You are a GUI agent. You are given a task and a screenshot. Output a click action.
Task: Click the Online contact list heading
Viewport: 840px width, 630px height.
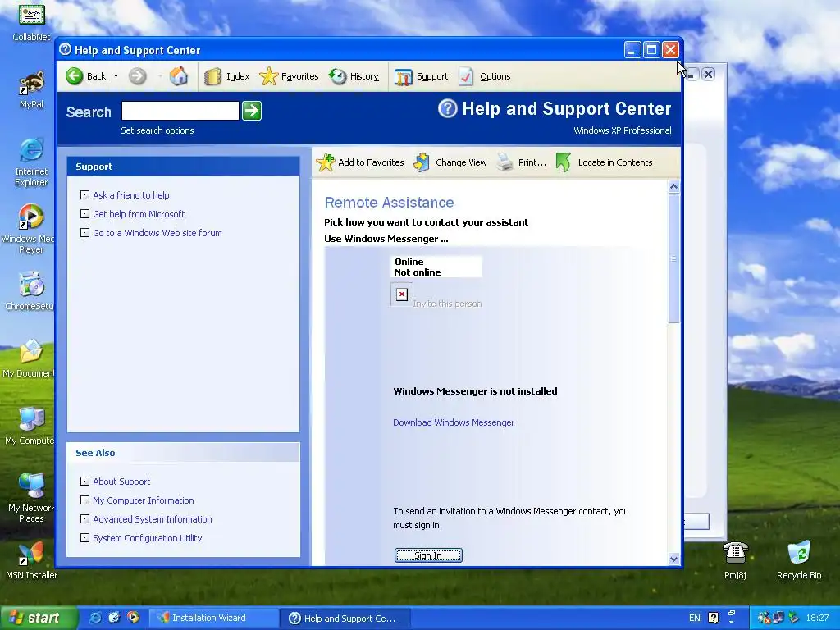pyautogui.click(x=409, y=262)
